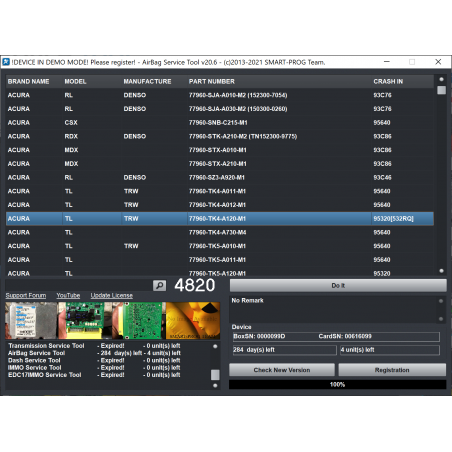The width and height of the screenshot is (452, 452).
Task: Click the search input field
Action: tap(79, 285)
